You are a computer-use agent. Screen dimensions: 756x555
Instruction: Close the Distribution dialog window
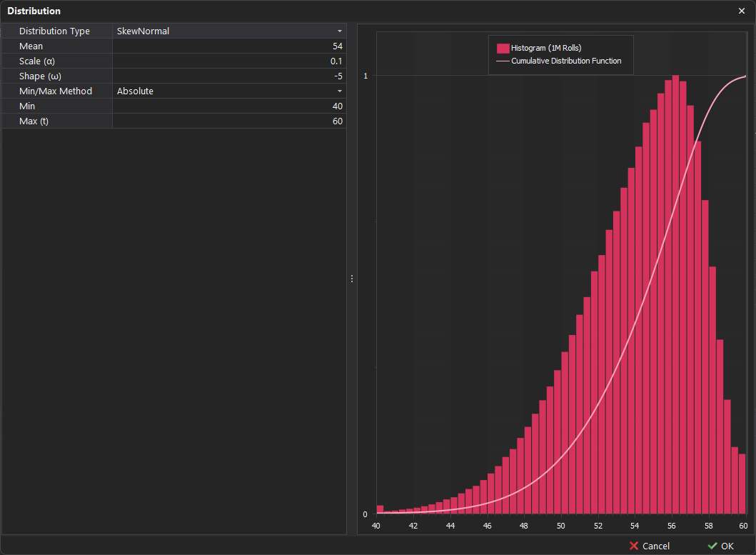pyautogui.click(x=741, y=11)
